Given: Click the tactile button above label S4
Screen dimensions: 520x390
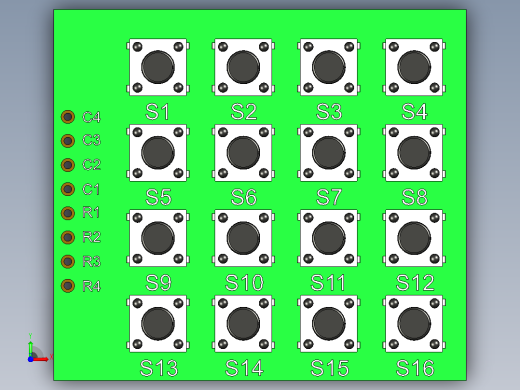Looking at the screenshot, I should point(414,67).
